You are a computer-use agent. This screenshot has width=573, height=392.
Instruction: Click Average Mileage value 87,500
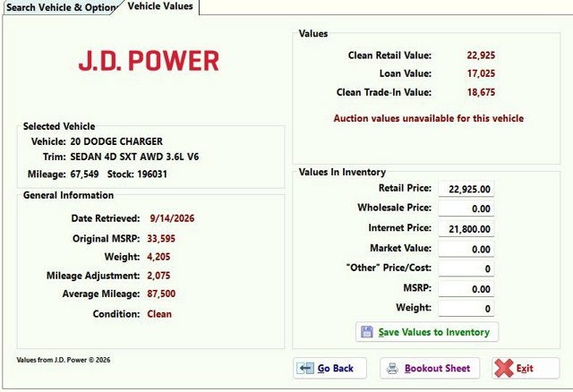pos(161,294)
